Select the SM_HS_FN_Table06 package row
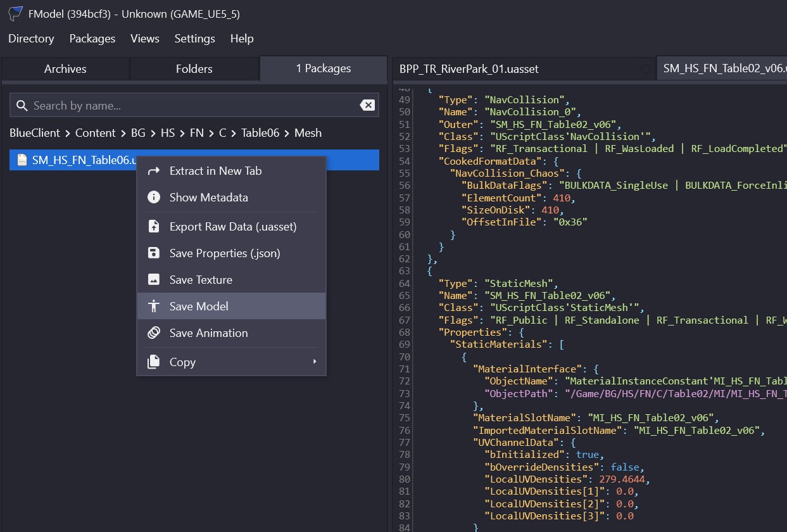The height and width of the screenshot is (532, 787). 194,160
